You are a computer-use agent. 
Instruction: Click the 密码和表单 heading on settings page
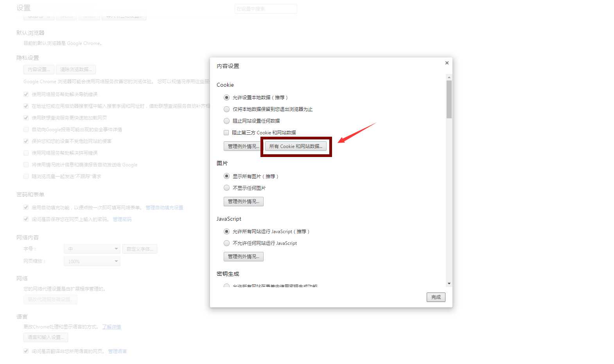(31, 194)
